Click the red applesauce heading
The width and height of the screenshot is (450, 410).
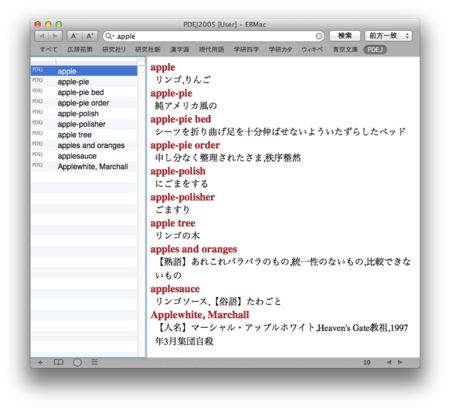coord(175,289)
